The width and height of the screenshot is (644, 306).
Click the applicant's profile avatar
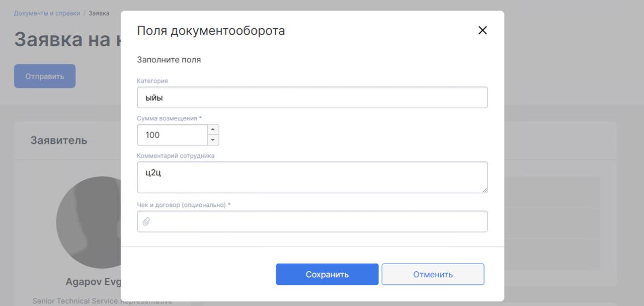[88, 222]
